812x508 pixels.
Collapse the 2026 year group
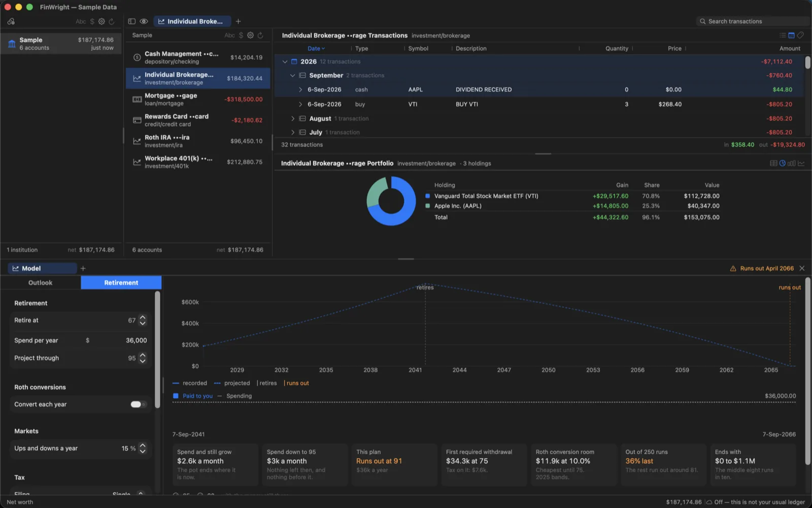coord(285,61)
